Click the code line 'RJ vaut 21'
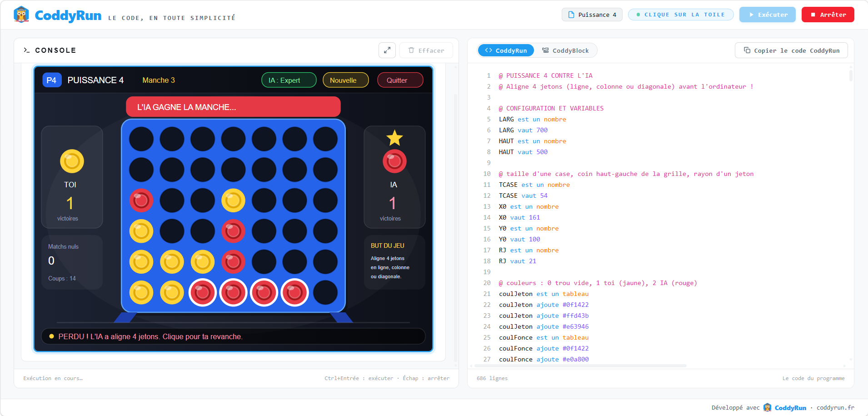 518,261
